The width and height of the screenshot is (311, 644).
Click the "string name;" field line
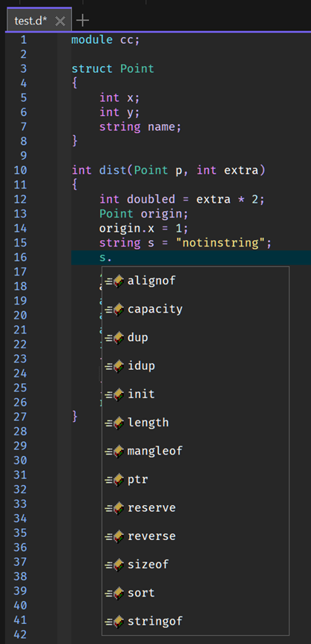click(x=140, y=127)
